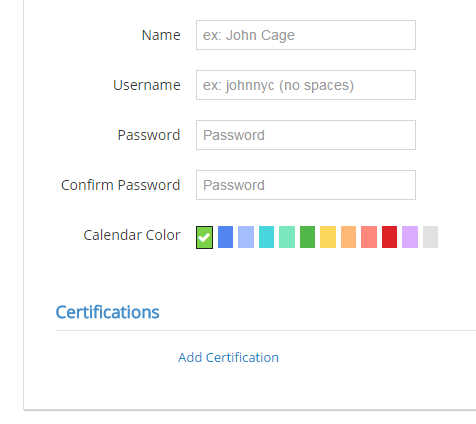Choose the orange calendar color swatch
Viewport: 476px width, 424px height.
(348, 237)
